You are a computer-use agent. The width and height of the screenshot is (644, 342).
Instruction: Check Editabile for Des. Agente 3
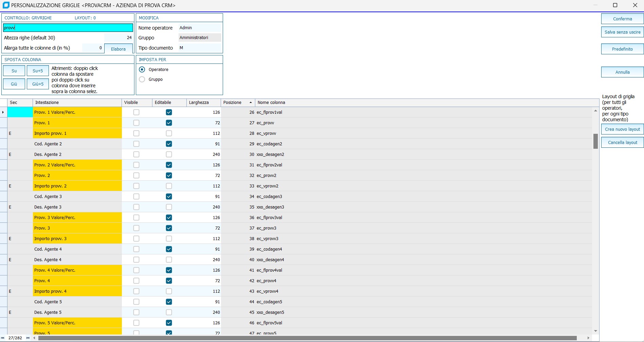click(169, 207)
